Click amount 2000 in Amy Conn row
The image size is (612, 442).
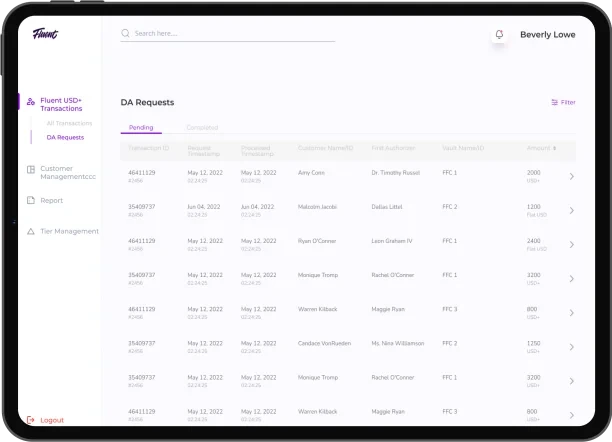click(534, 173)
